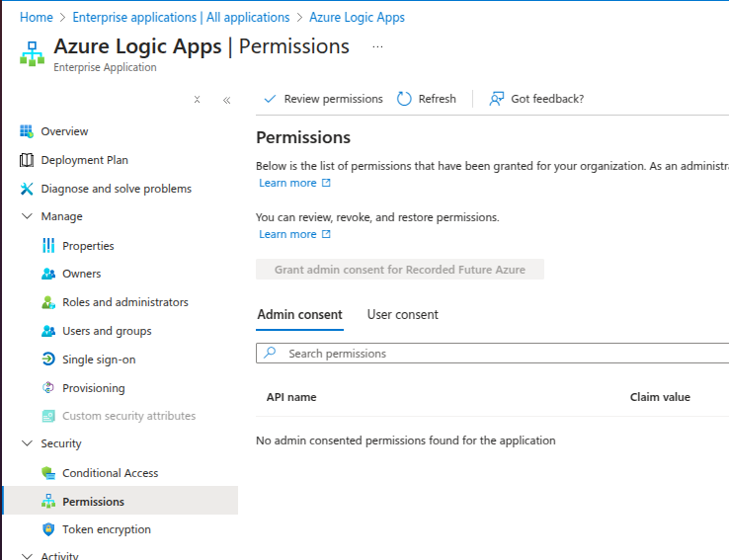Collapse the sidebar with double chevron
729x560 pixels.
coord(226,100)
